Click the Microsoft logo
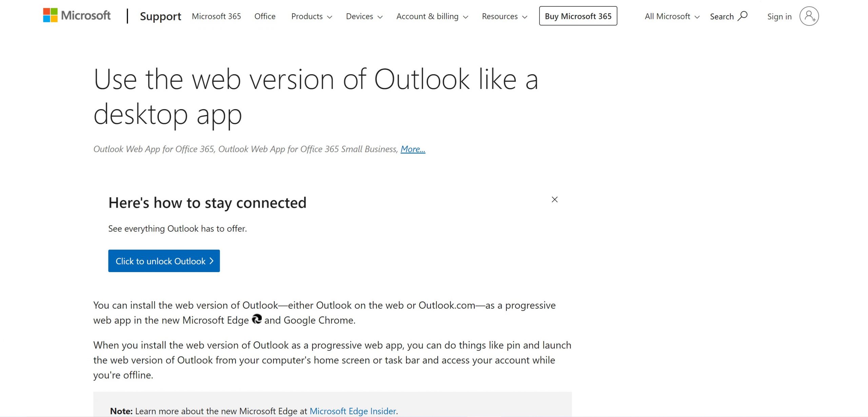 [77, 16]
